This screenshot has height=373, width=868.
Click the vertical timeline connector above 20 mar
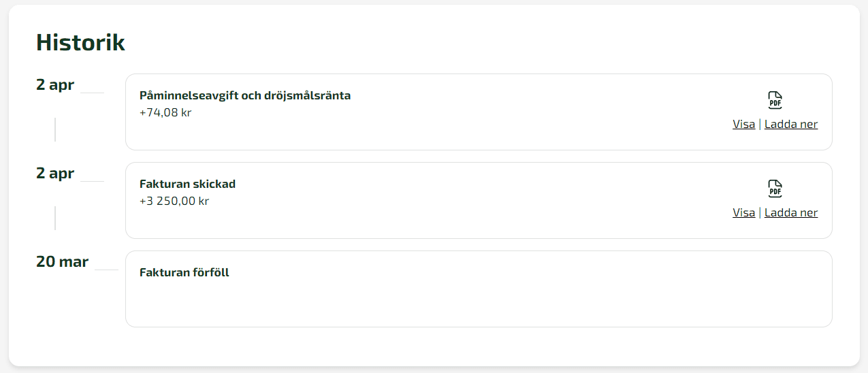pyautogui.click(x=55, y=218)
